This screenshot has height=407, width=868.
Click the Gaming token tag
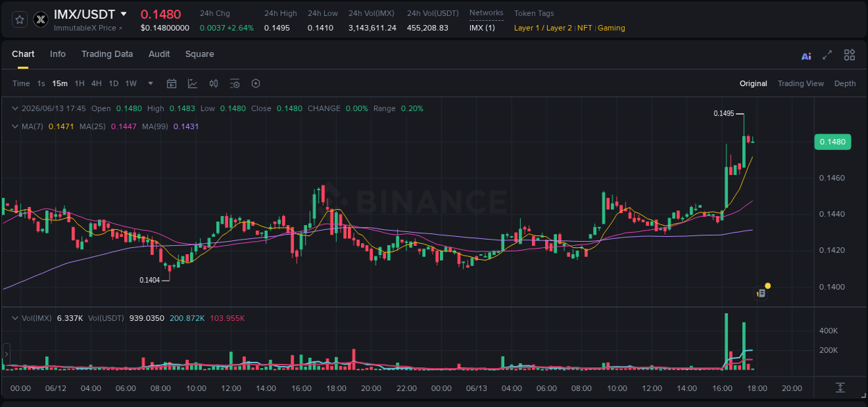point(611,28)
